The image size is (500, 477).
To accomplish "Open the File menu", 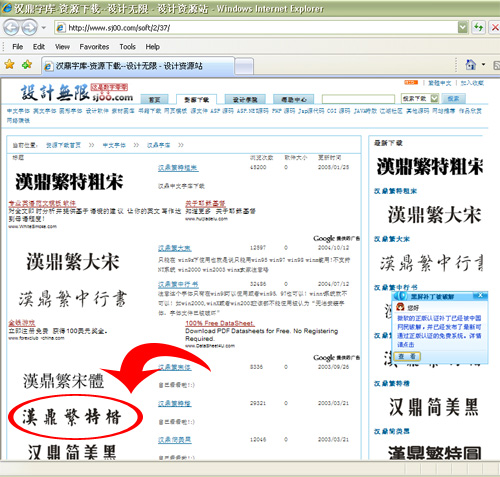I will pos(17,47).
